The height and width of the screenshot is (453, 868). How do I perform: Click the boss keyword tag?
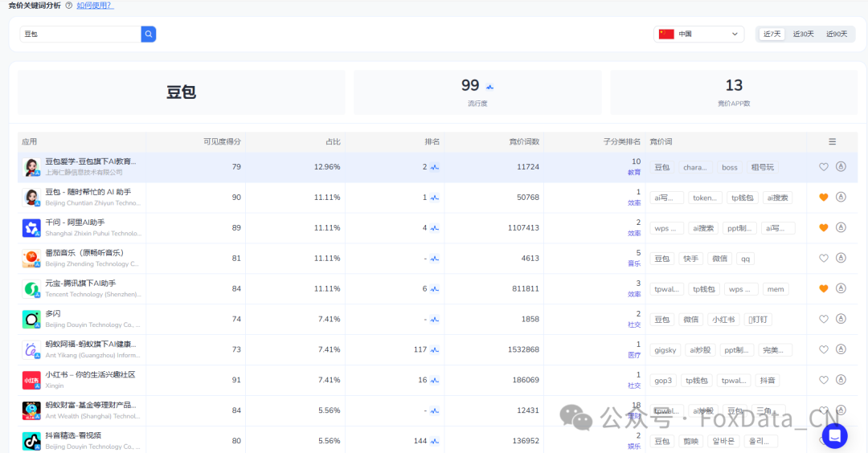(730, 168)
